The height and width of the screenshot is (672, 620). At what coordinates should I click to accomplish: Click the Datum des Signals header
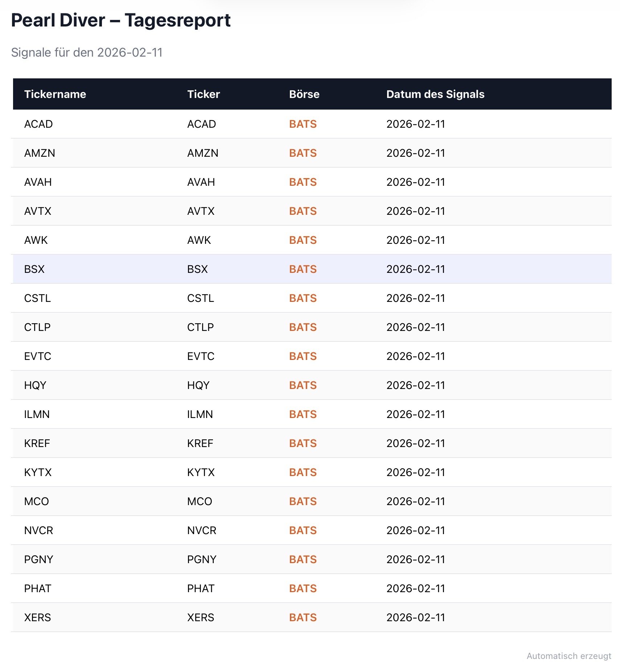[435, 94]
